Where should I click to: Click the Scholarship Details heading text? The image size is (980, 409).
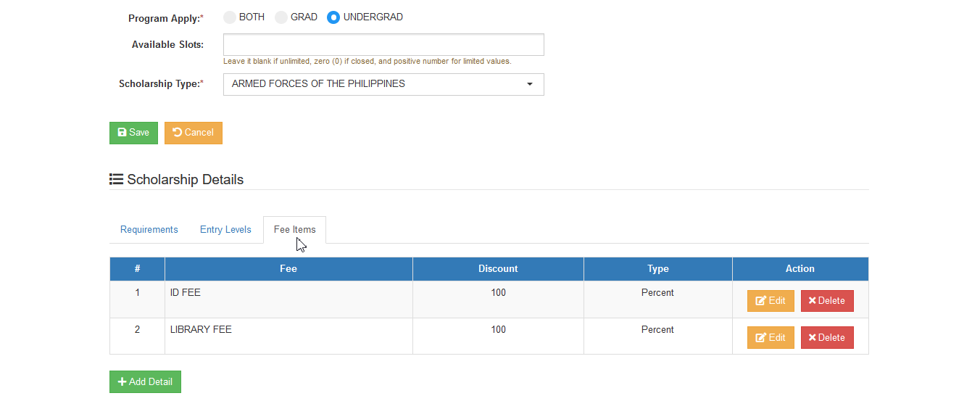(186, 180)
